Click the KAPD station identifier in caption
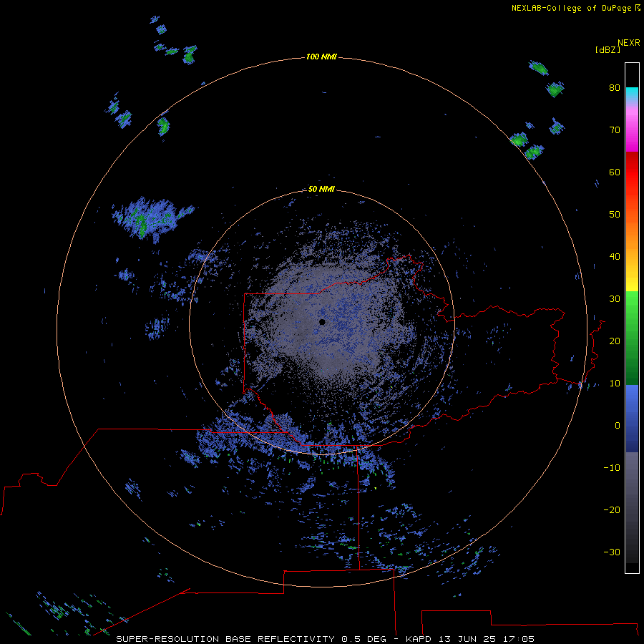This screenshot has width=644, height=644. click(418, 639)
